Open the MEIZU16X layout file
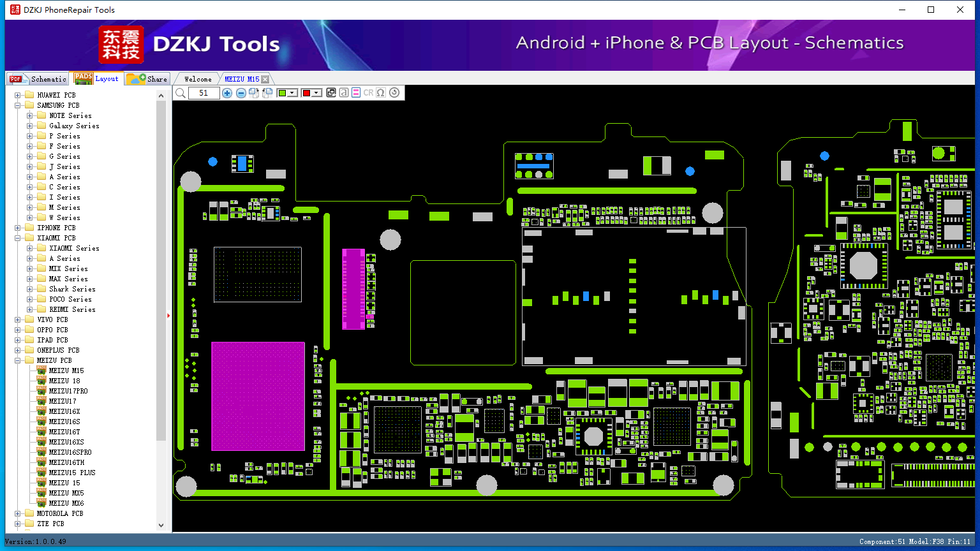Viewport: 980px width, 551px height. pyautogui.click(x=64, y=411)
